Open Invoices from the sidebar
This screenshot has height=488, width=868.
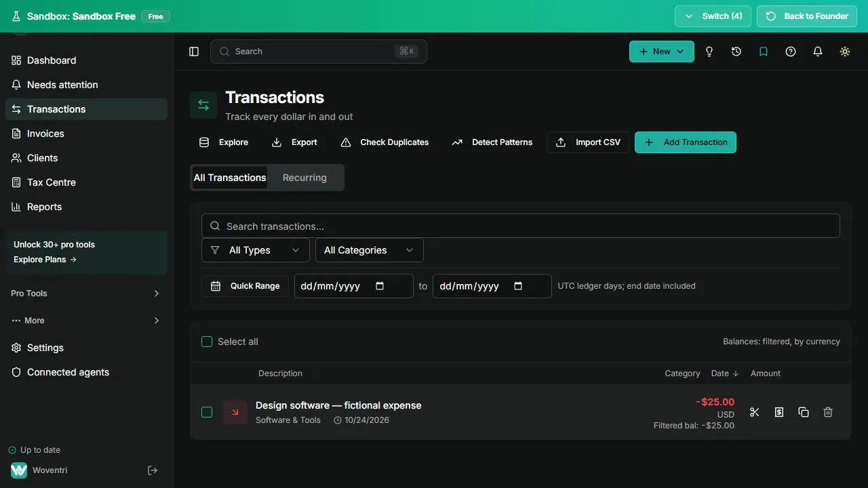(86, 134)
